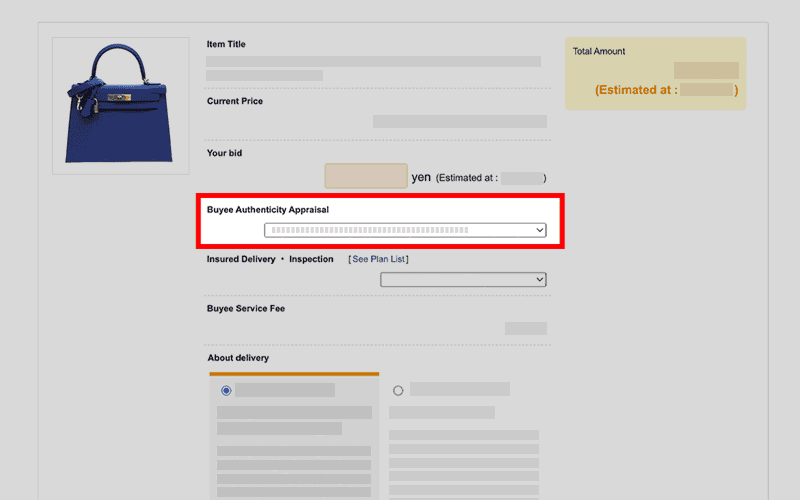Click the About delivery heading
The width and height of the screenshot is (800, 500).
pos(238,358)
